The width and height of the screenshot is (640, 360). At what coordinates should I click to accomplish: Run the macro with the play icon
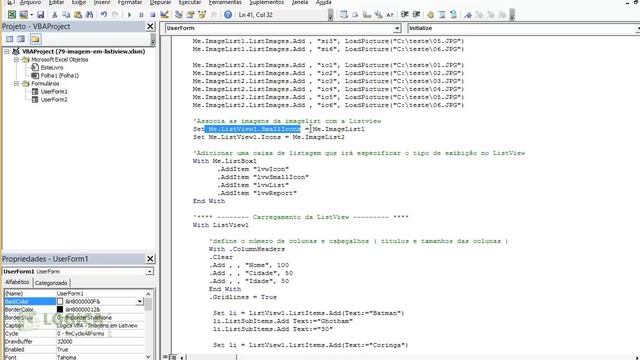tap(129, 15)
